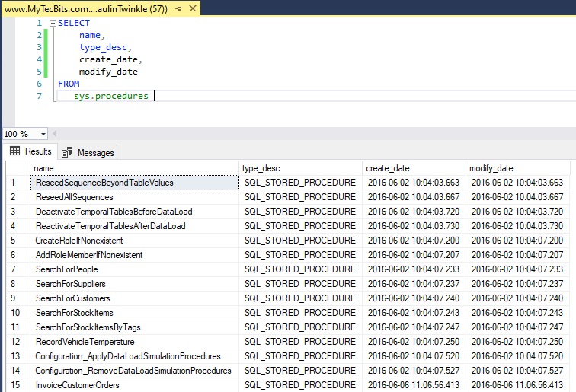Viewport: 576px width, 392px height.
Task: Place cursor on modify_date in query
Action: coord(108,72)
